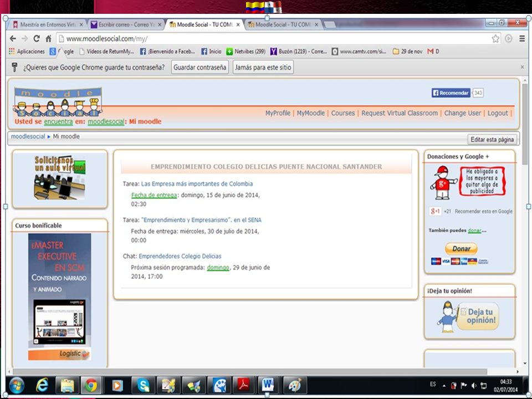
Task: Bookmark page with star icon
Action: click(495, 38)
